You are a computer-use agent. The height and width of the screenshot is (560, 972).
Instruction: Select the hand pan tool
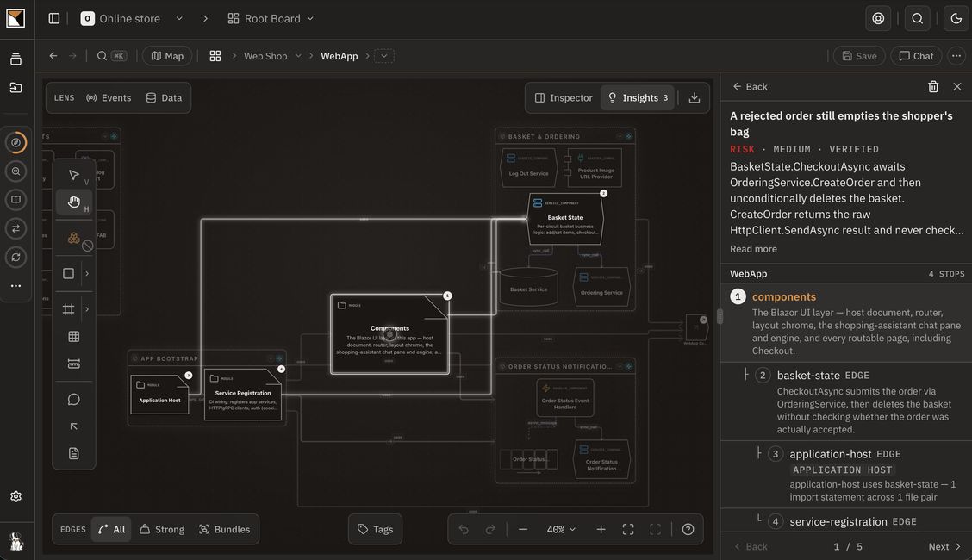point(74,202)
